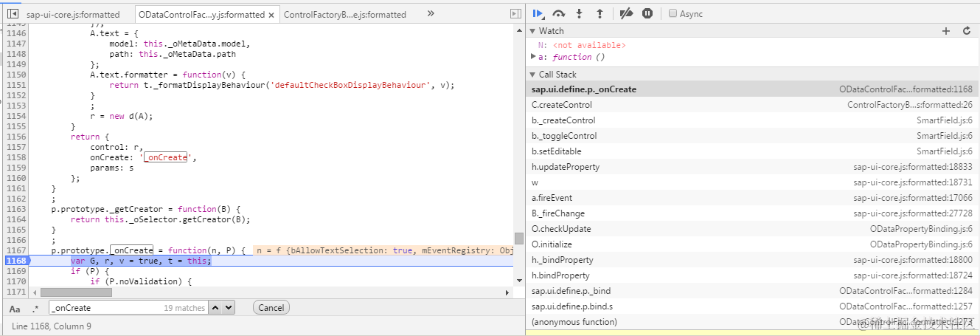Collapse the Call Stack section
Viewport: 980px width, 336px height.
coord(533,75)
